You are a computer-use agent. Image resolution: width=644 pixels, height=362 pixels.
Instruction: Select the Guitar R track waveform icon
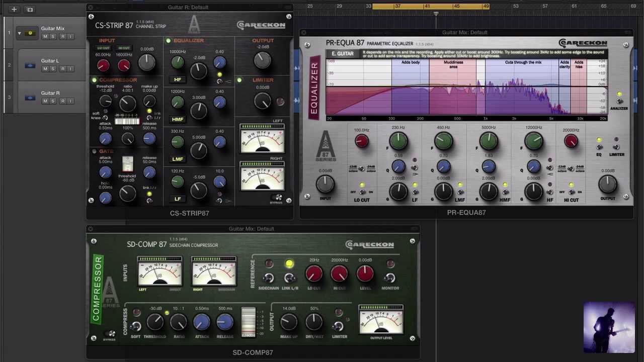[x=30, y=97]
